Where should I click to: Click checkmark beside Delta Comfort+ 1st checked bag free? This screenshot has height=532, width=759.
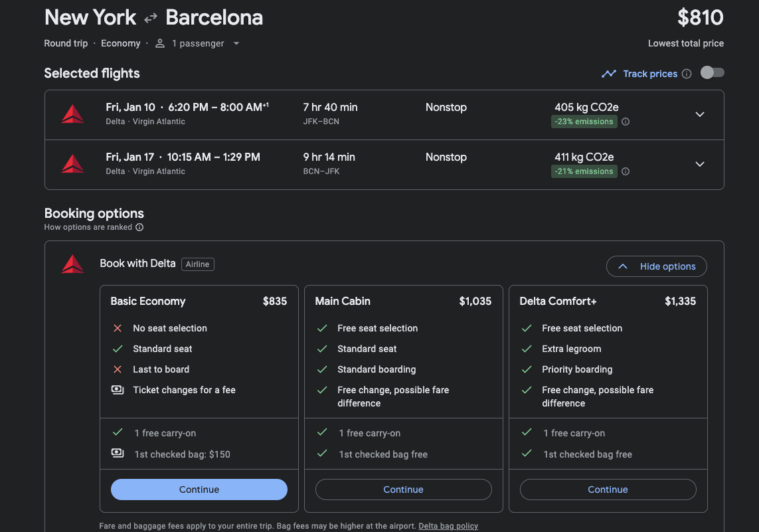527,453
